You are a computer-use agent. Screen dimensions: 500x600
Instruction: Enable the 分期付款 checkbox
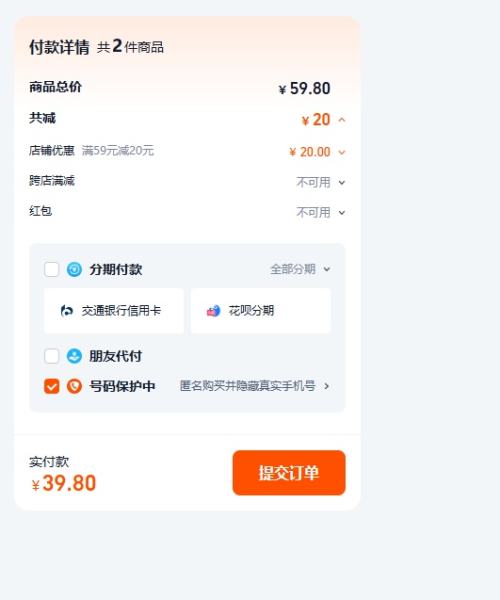click(52, 269)
